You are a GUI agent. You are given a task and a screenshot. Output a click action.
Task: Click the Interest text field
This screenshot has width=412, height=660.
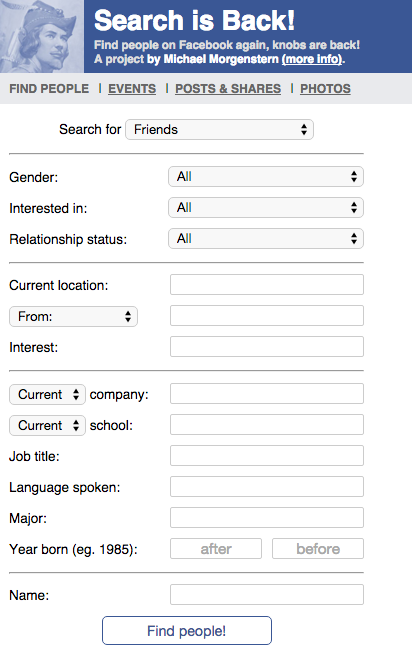[267, 347]
